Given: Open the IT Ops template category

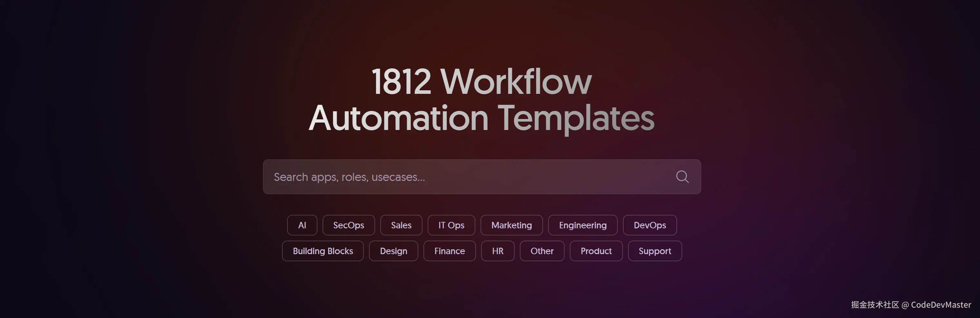Looking at the screenshot, I should click(x=451, y=225).
